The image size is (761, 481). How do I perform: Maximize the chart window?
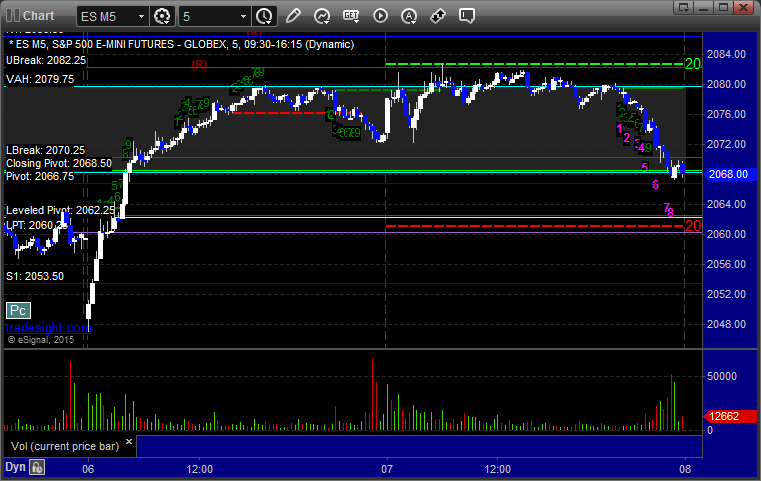(x=724, y=7)
